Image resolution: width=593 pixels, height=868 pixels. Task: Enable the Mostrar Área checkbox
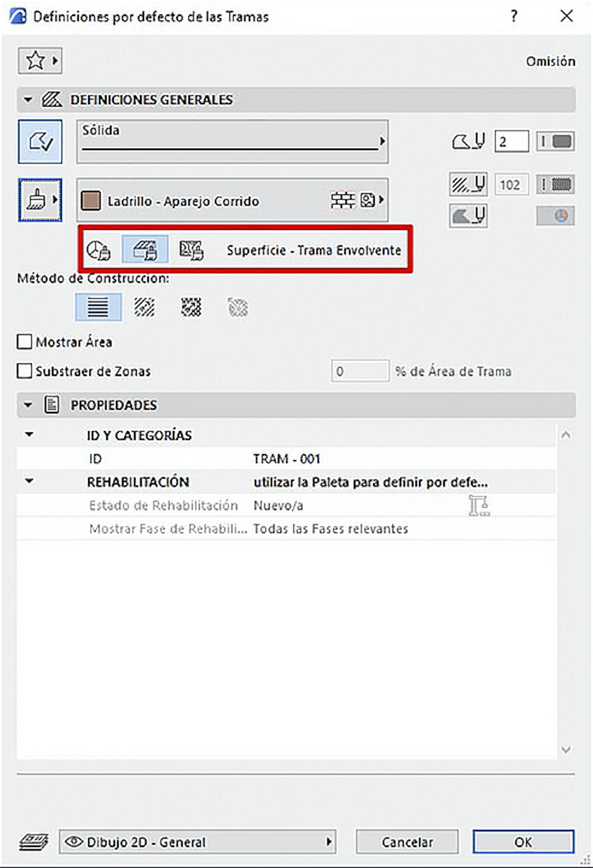24,342
